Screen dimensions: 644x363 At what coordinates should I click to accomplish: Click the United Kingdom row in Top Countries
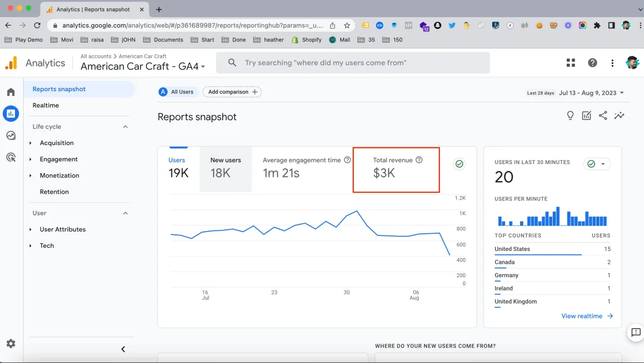tap(553, 301)
